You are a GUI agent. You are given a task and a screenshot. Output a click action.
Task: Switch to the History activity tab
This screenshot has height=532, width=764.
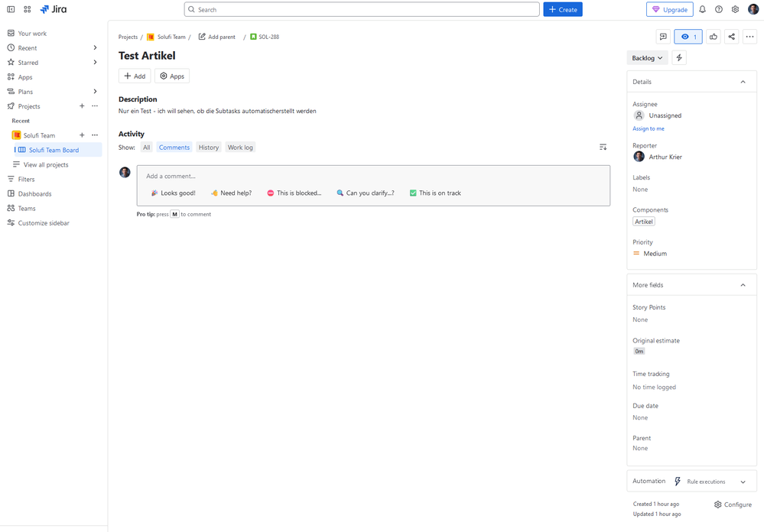[209, 148]
